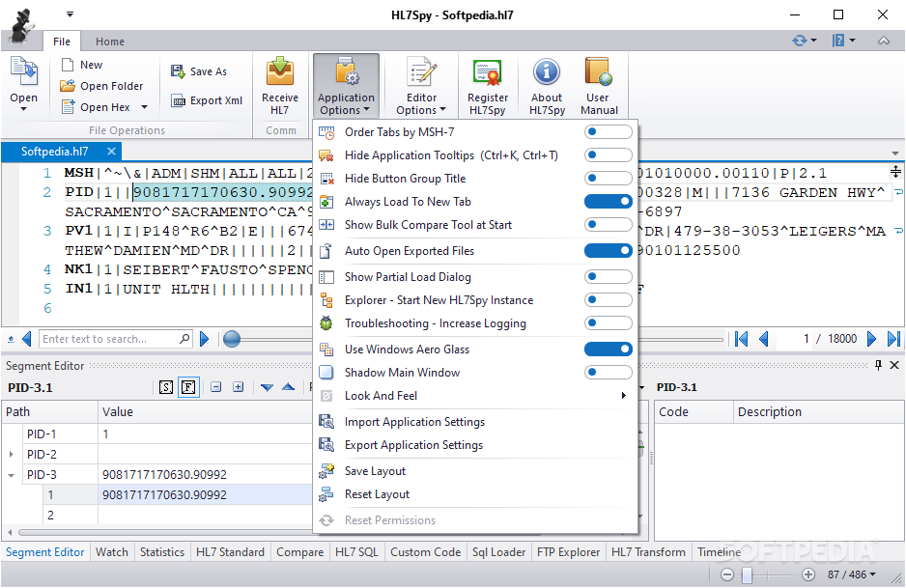Open the HL7 SQL tab
The image size is (906, 588).
pyautogui.click(x=356, y=552)
